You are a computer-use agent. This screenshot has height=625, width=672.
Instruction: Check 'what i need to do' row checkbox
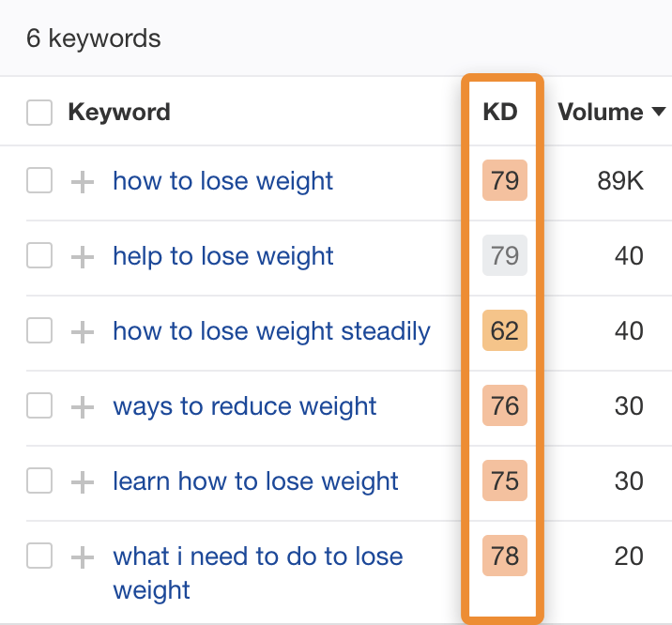(39, 556)
